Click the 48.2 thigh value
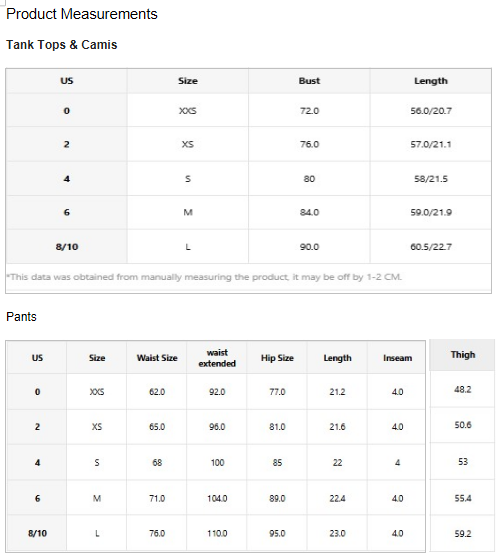 (x=462, y=389)
